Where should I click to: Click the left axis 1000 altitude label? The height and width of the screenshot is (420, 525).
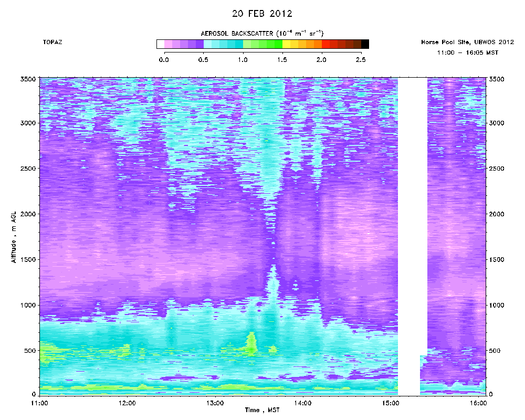click(x=28, y=305)
